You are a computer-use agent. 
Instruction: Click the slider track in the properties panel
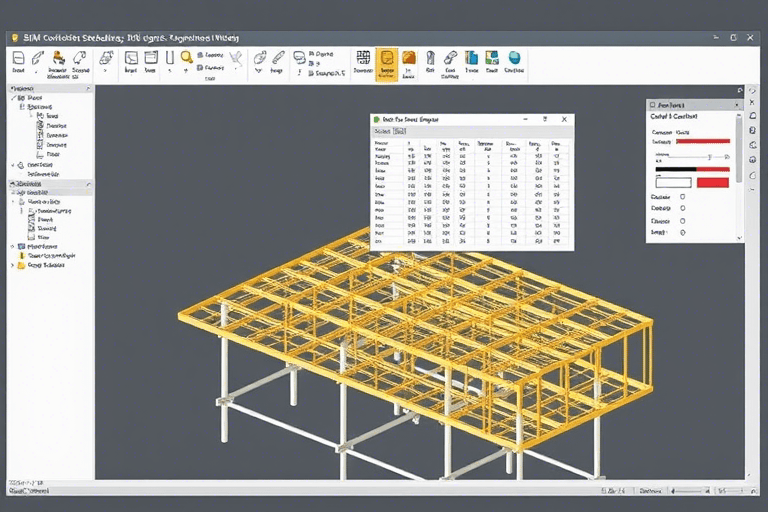click(x=690, y=157)
